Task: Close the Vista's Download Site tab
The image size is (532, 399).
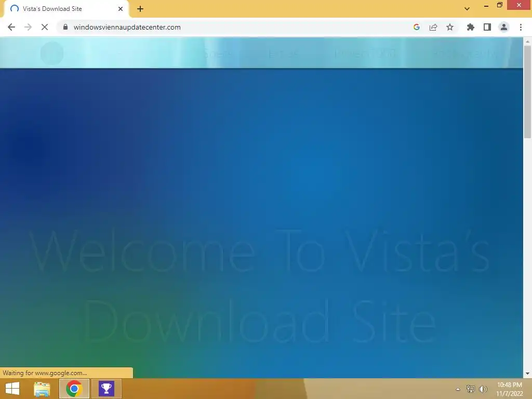Action: click(121, 9)
